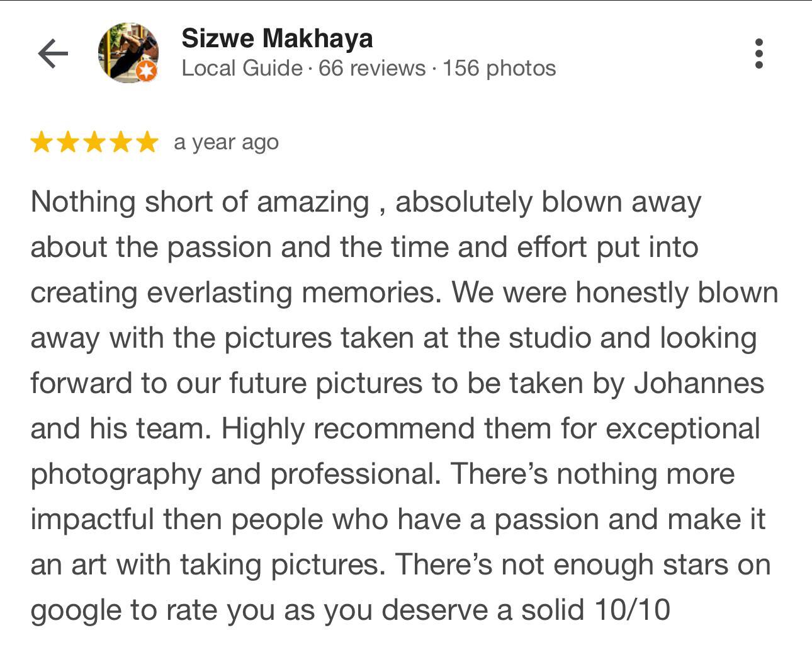Click the first yellow rating star
Viewport: 812px width, 657px height.
tap(42, 142)
